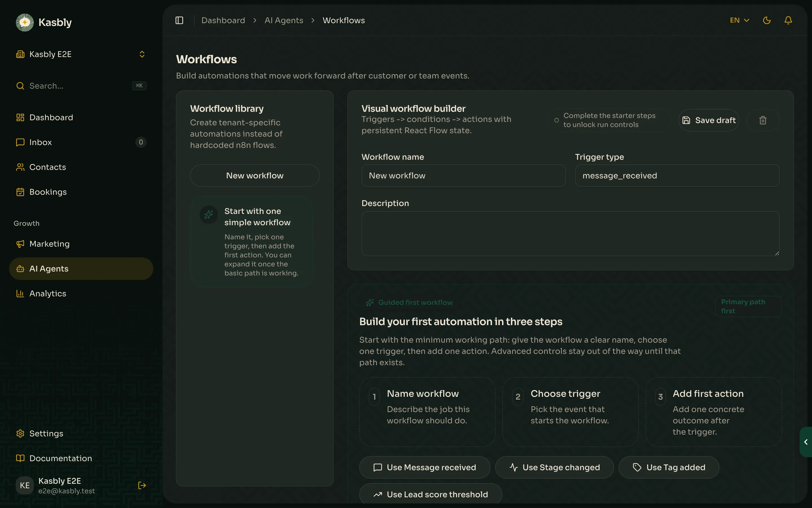This screenshot has width=812, height=508.
Task: Open notifications bell
Action: pyautogui.click(x=788, y=21)
